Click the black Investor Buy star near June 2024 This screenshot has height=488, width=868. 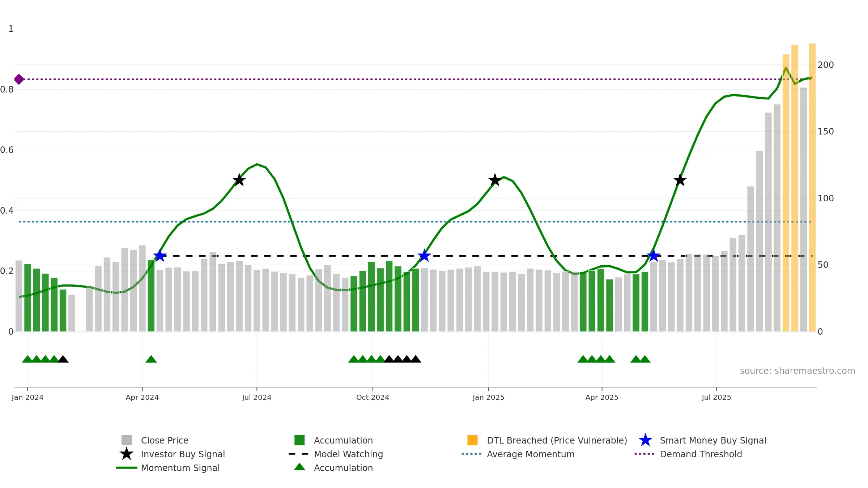click(x=239, y=180)
